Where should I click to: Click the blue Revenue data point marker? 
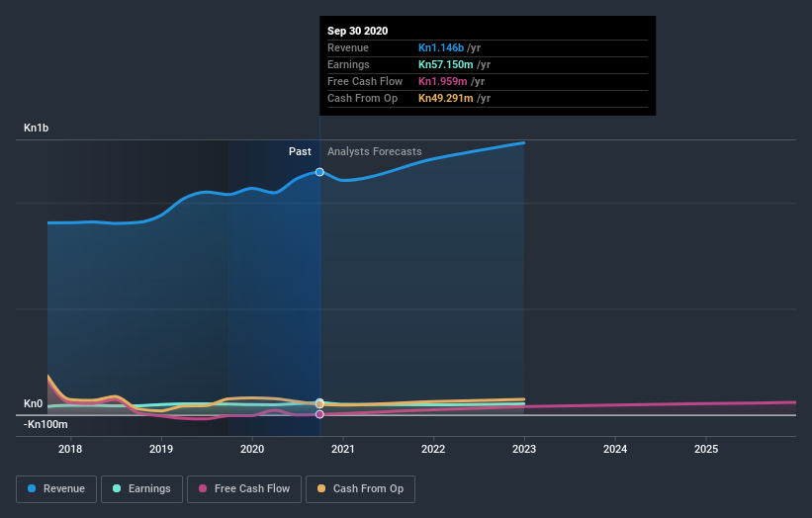pos(319,172)
